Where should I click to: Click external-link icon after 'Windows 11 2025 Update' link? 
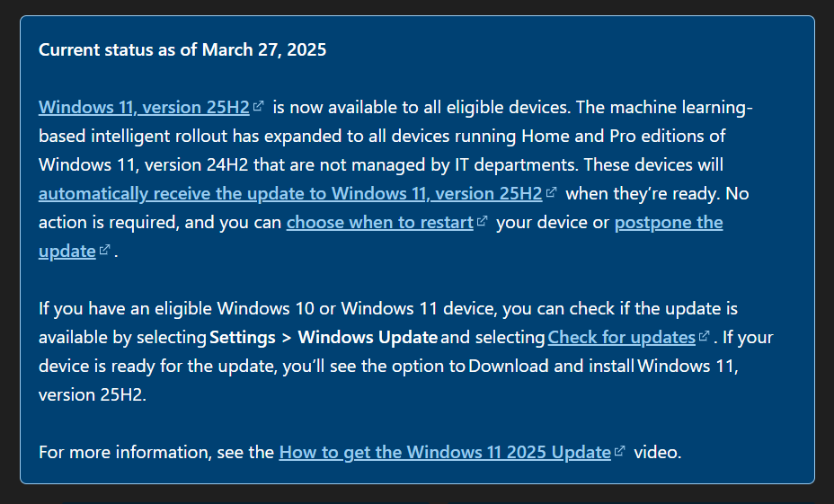(620, 451)
